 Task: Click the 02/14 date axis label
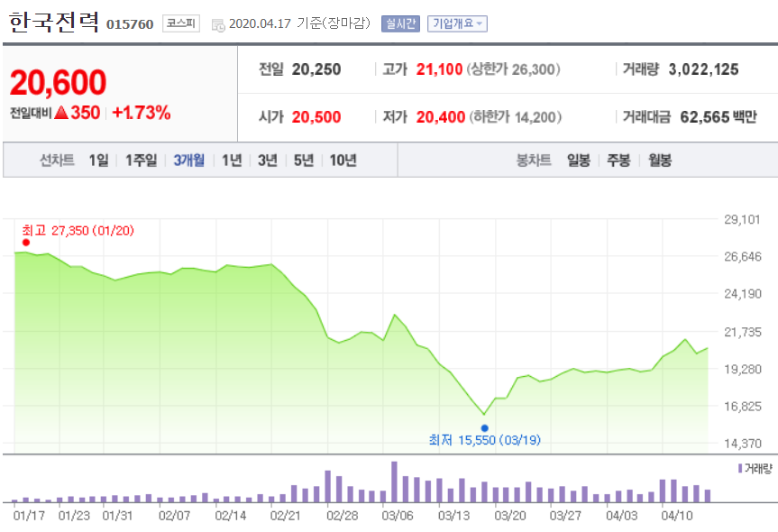pos(230,516)
